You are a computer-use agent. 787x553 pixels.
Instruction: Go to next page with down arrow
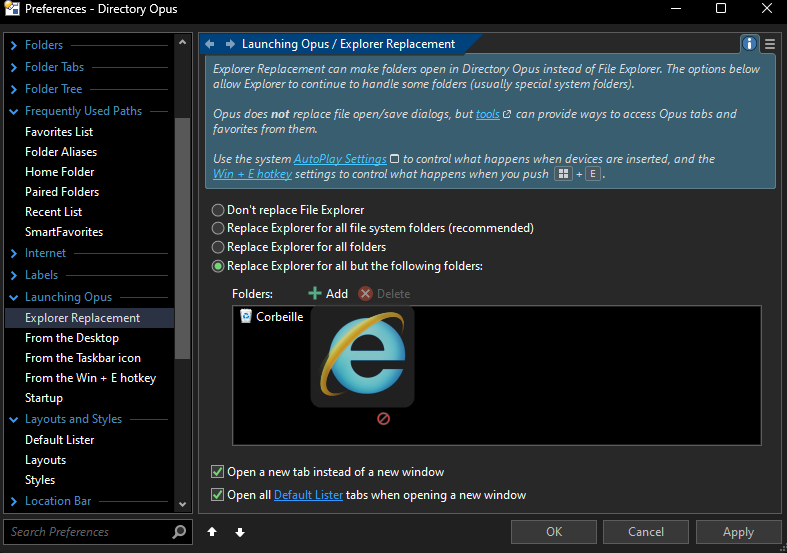click(240, 532)
